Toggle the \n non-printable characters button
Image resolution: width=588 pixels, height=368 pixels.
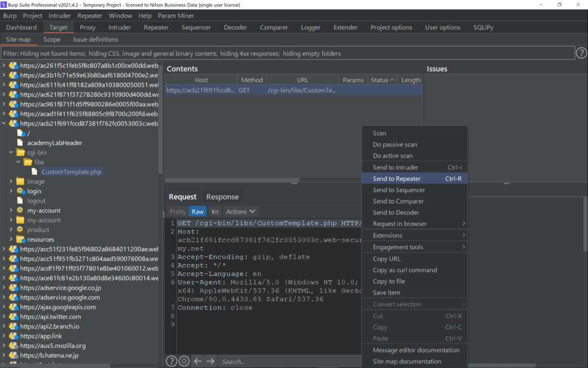tap(215, 211)
